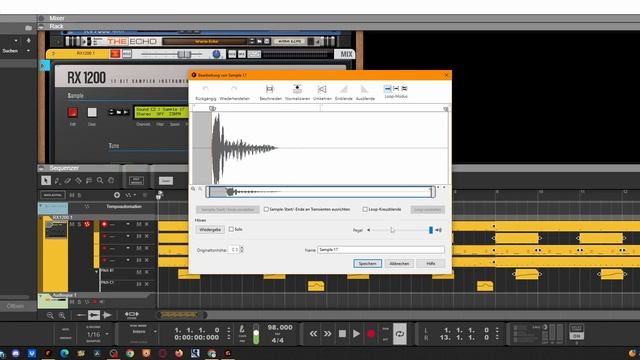Select the forward loop mode icon
This screenshot has width=640, height=360.
[396, 89]
